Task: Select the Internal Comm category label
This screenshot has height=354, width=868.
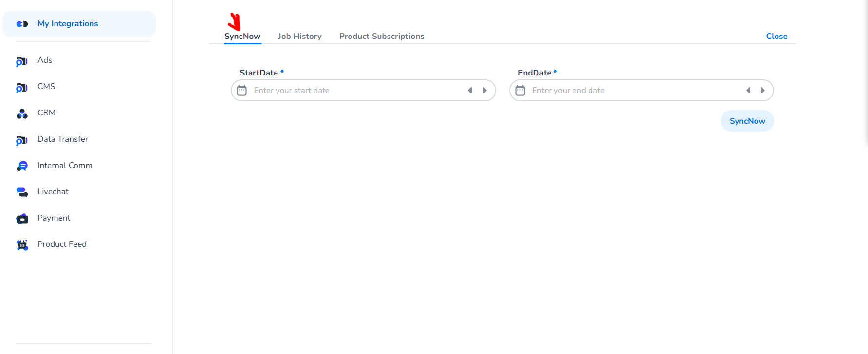Action: 65,166
